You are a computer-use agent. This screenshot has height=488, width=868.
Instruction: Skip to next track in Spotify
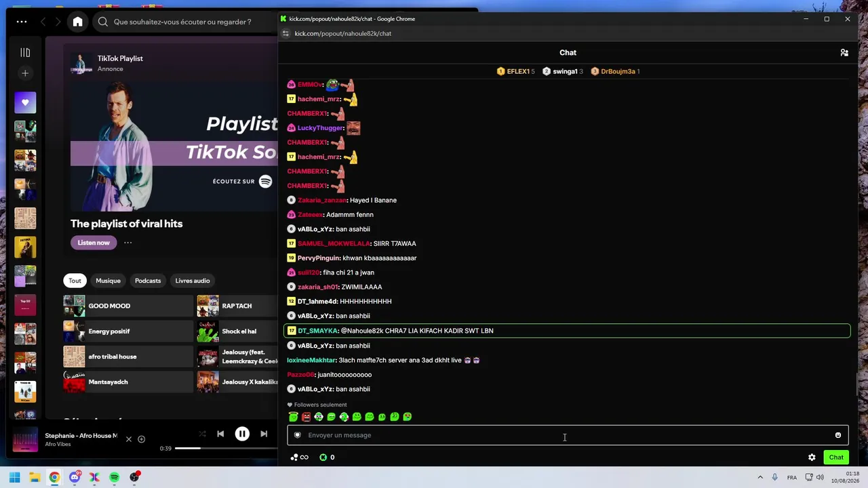click(264, 434)
